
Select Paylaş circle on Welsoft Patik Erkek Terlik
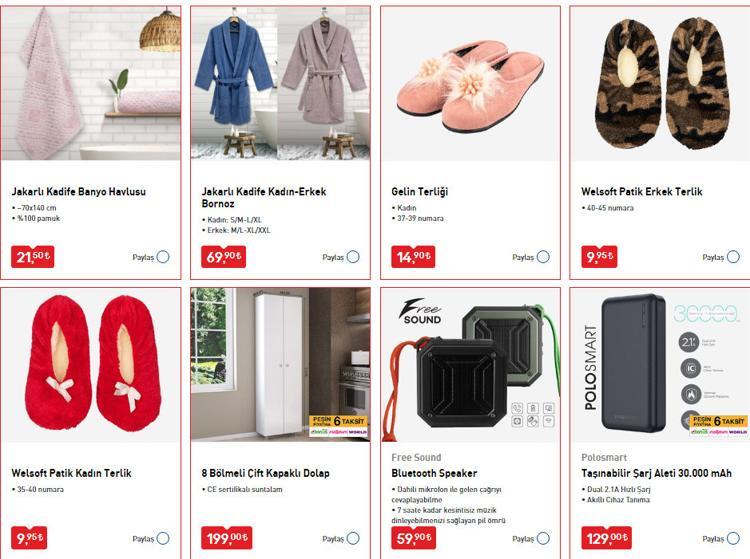coord(733,257)
